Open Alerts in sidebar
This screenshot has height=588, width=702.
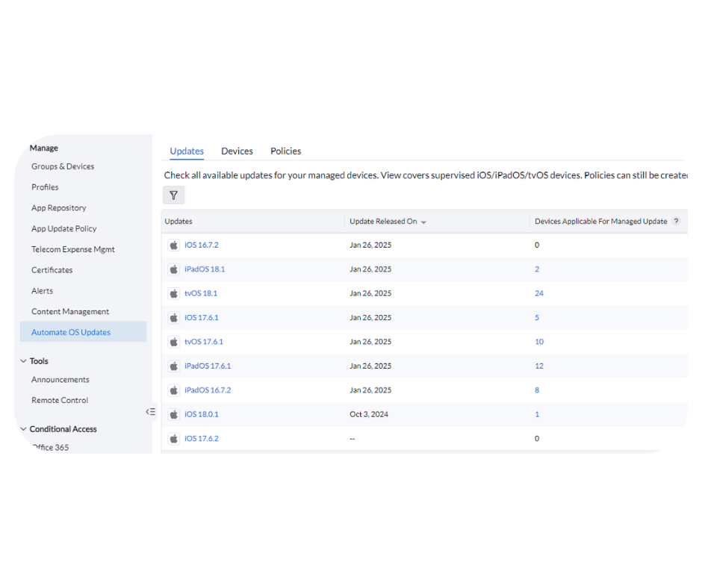42,291
